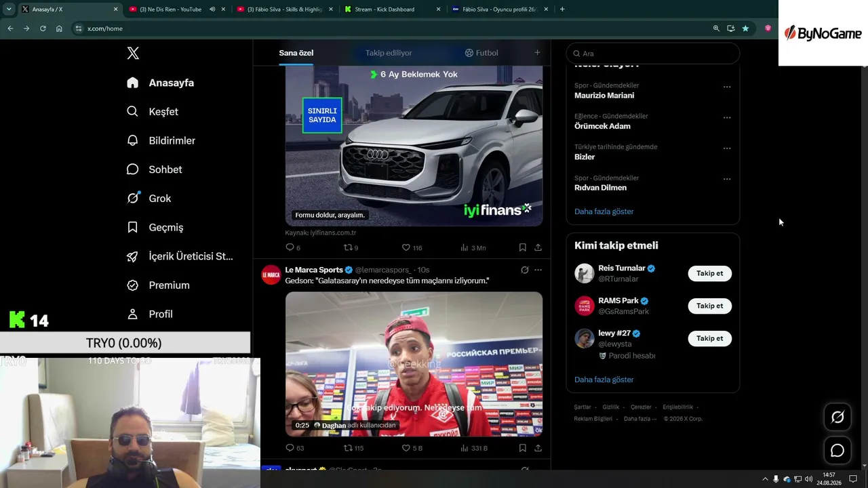Image resolution: width=868 pixels, height=488 pixels.
Task: Ask Grok about Le Marca Sports post
Action: (x=524, y=270)
